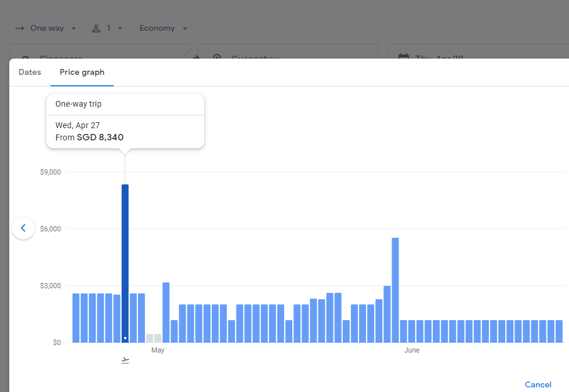Click the person icon for passenger count
The image size is (569, 392).
click(x=97, y=28)
